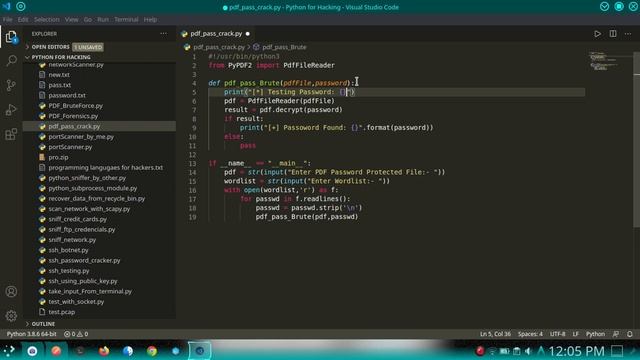Open the File menu
Image resolution: width=640 pixels, height=360 pixels.
pos(8,20)
